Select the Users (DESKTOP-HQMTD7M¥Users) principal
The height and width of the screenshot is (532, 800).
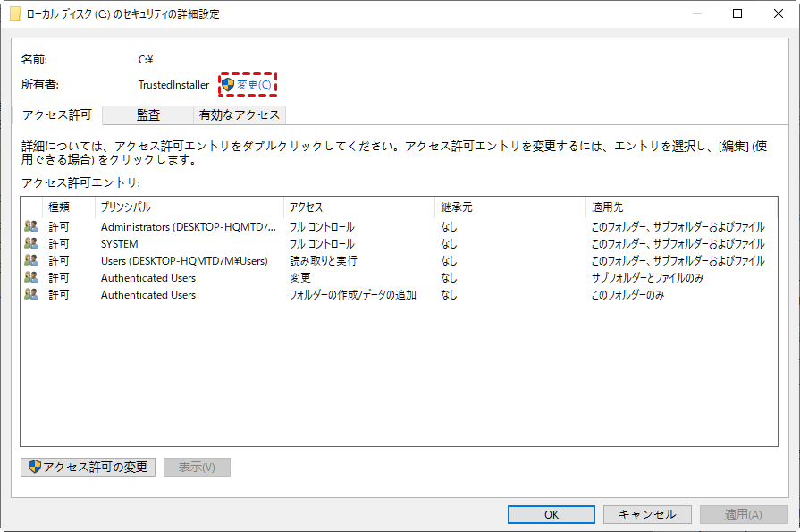tap(184, 261)
